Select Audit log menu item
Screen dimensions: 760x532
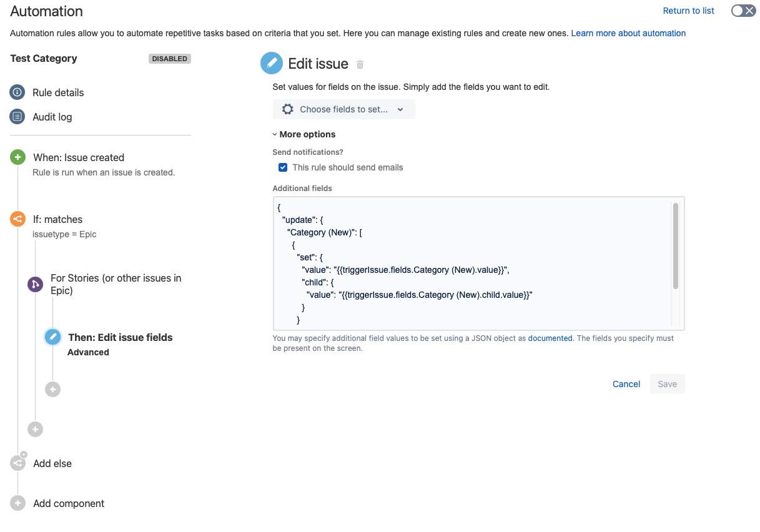pyautogui.click(x=52, y=117)
